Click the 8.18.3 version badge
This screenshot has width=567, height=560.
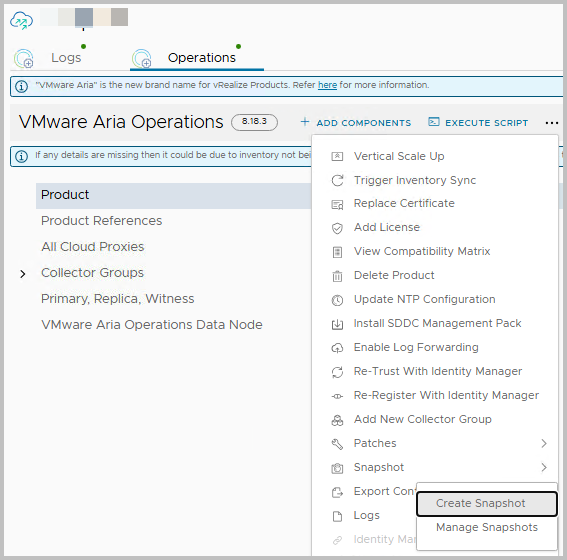(254, 122)
